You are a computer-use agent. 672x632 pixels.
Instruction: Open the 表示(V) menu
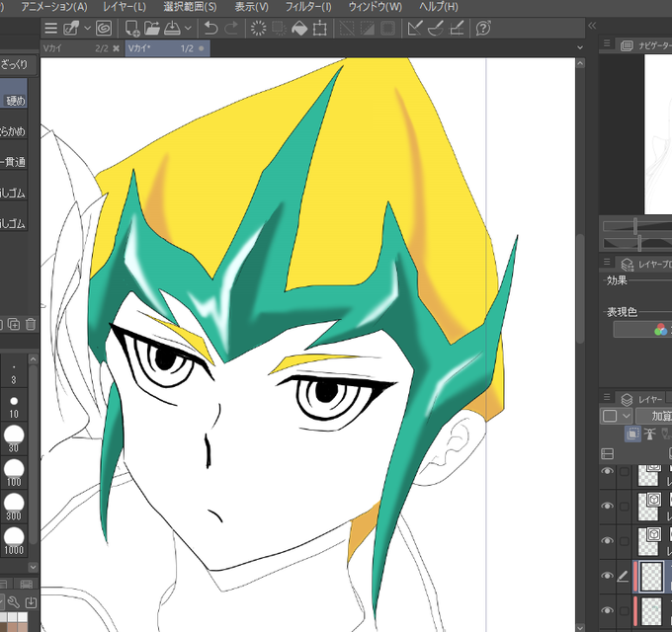(252, 7)
